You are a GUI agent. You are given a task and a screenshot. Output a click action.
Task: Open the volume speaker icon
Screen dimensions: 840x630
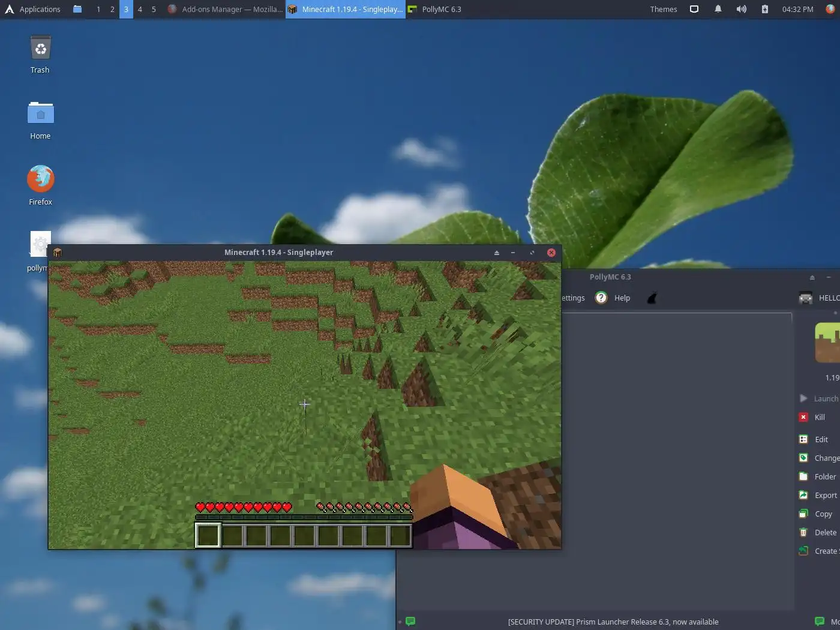click(x=742, y=9)
